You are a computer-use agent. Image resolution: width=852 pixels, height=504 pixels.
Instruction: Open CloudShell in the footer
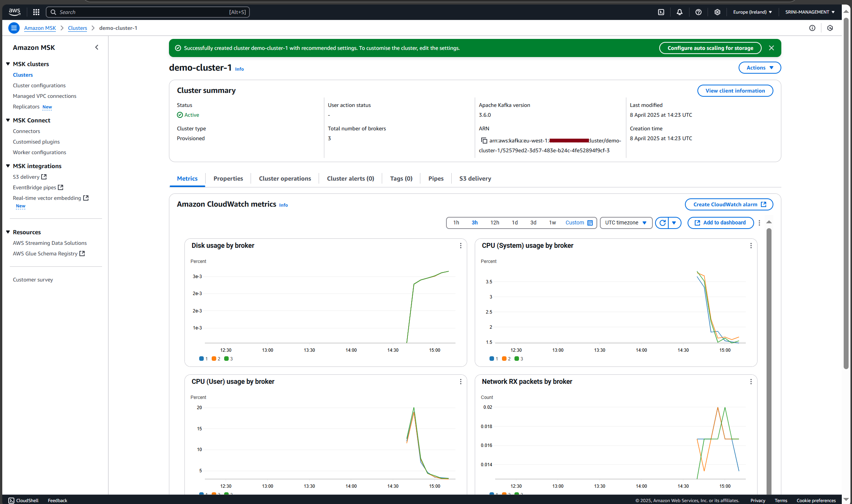[23, 500]
